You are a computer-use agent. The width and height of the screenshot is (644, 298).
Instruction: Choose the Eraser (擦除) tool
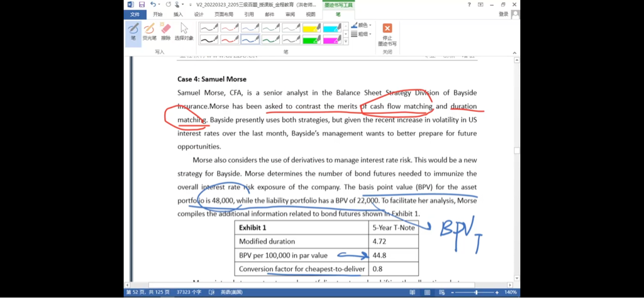(165, 31)
